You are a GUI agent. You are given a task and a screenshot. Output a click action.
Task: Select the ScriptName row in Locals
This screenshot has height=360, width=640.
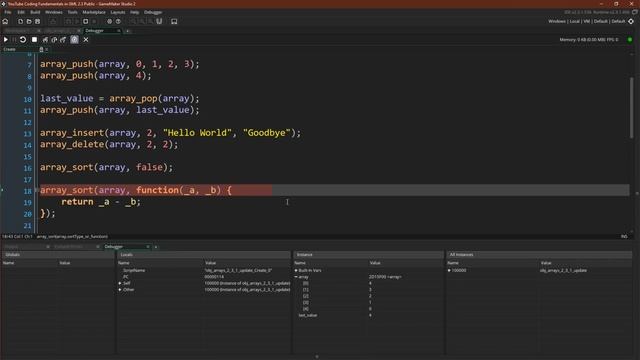click(x=204, y=271)
